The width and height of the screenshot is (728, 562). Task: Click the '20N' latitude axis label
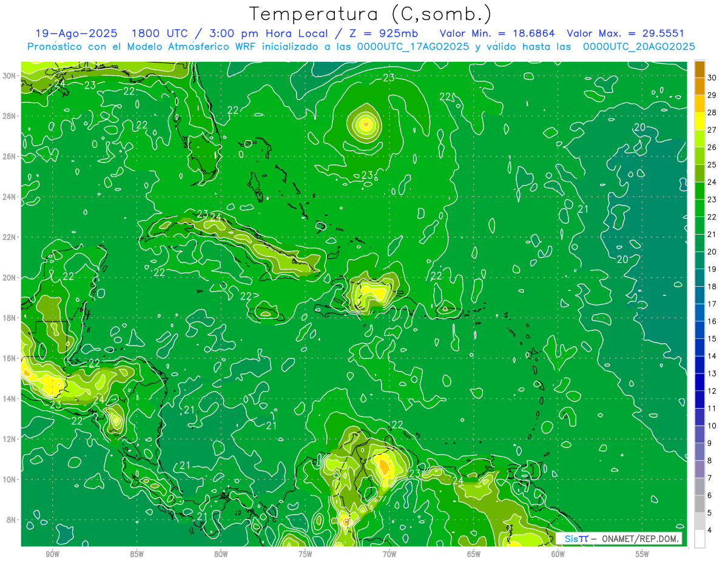pos(10,277)
